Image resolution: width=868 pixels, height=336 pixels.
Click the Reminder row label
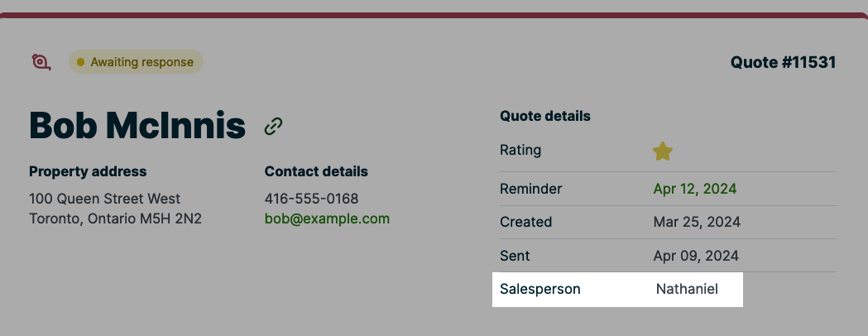coord(530,189)
